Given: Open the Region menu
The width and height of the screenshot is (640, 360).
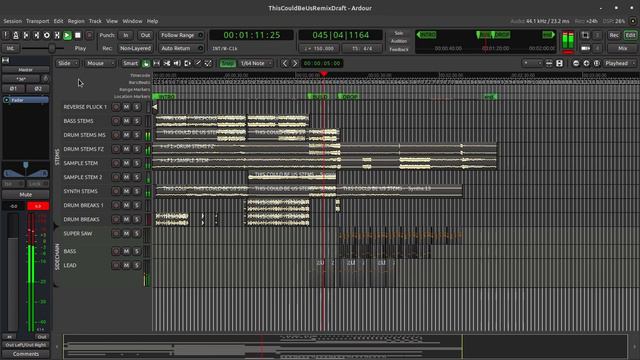Looking at the screenshot, I should point(76,21).
